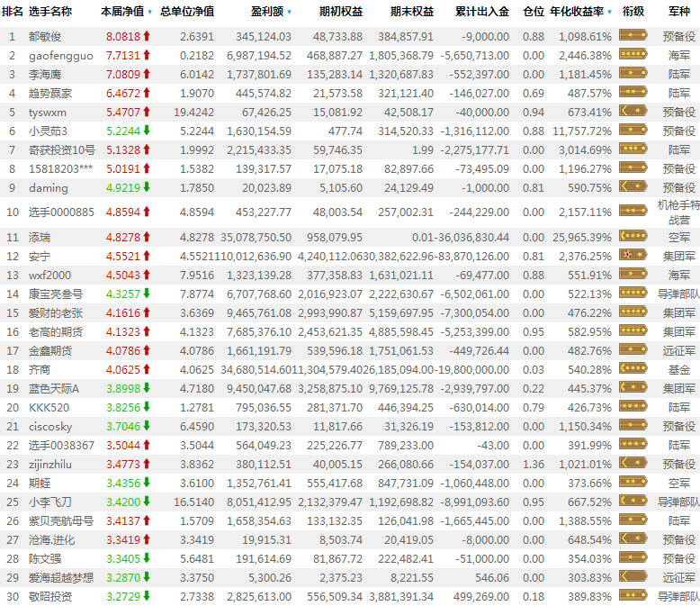
Task: Click rank badge icon for gaofengguo
Action: coord(633,54)
